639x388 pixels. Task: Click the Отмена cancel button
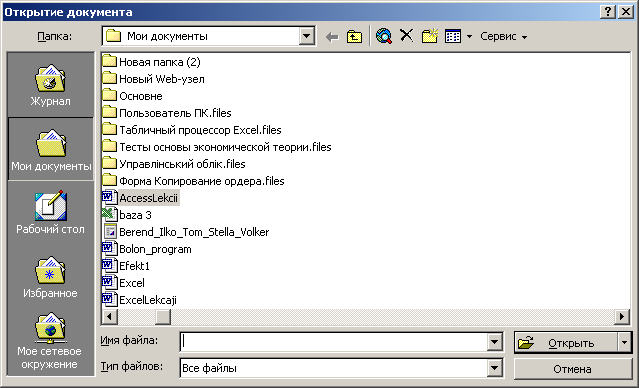tap(573, 369)
